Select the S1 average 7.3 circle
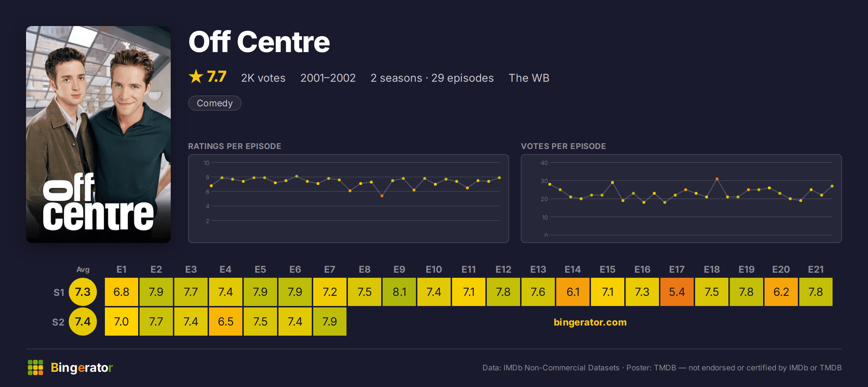This screenshot has height=387, width=868. (x=83, y=292)
